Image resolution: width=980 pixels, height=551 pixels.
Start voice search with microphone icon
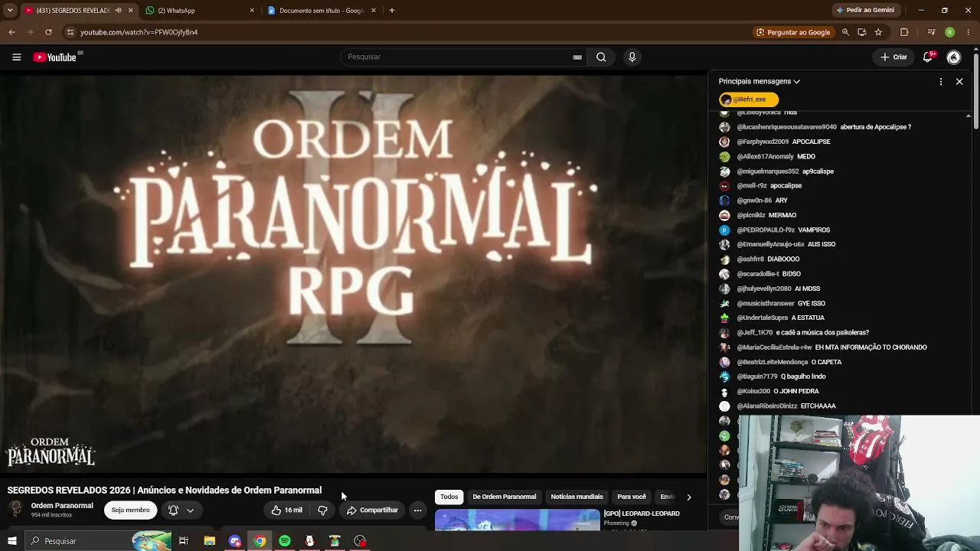632,57
